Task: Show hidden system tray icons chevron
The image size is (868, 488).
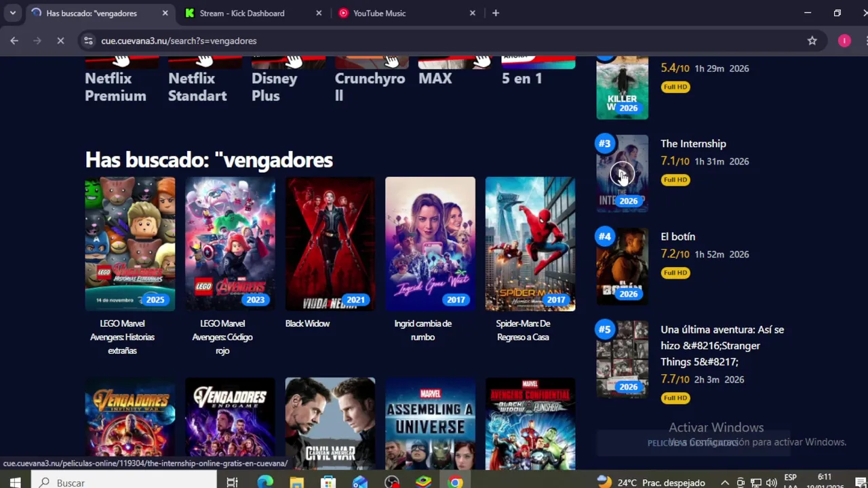Action: pyautogui.click(x=725, y=483)
